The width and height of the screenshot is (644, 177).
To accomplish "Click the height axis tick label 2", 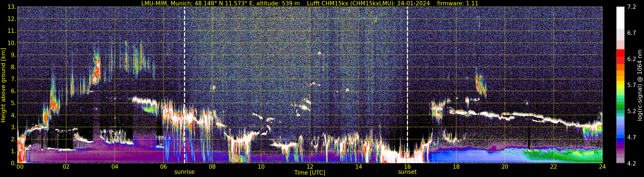I will tap(13, 139).
